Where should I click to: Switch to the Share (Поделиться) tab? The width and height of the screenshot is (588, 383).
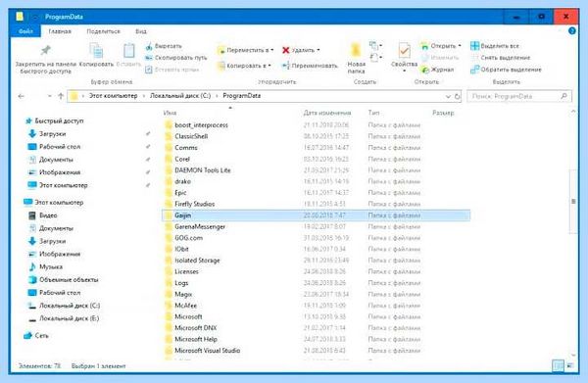coord(104,31)
